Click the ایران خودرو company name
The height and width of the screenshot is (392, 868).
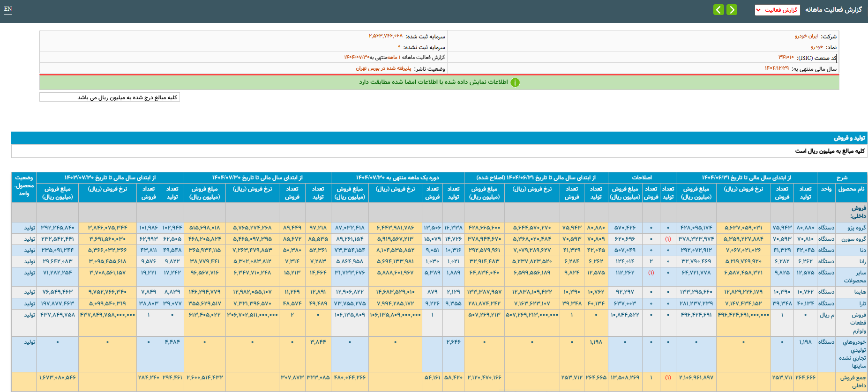tap(806, 36)
